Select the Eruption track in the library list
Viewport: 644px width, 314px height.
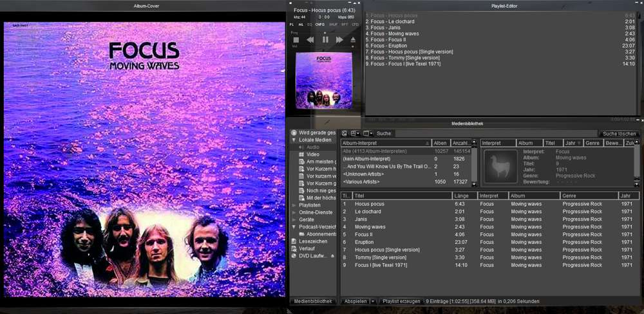(x=364, y=242)
